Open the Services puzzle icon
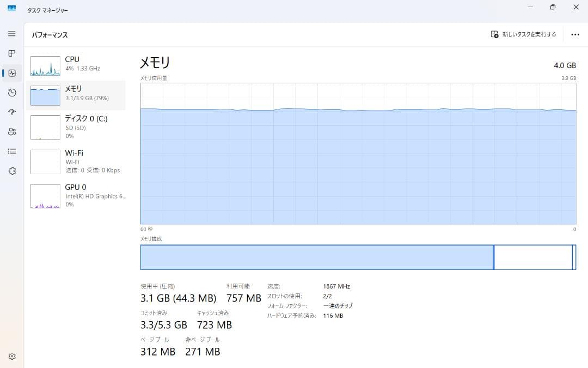 [x=11, y=171]
